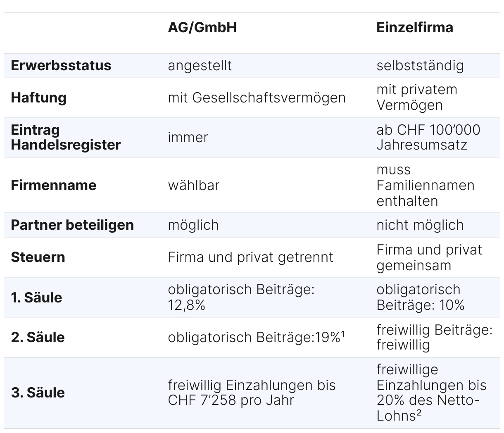
Task: Click the Steuern row label
Action: point(38,257)
